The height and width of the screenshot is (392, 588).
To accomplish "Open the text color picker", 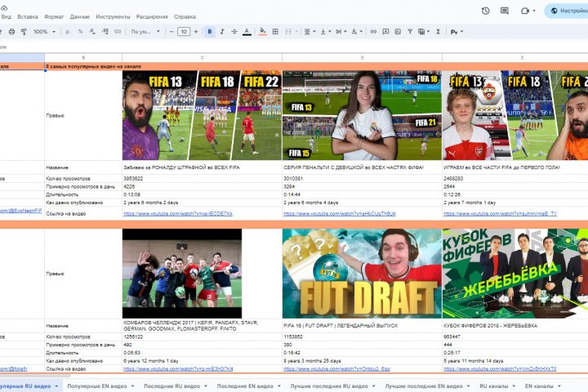I will pyautogui.click(x=247, y=32).
